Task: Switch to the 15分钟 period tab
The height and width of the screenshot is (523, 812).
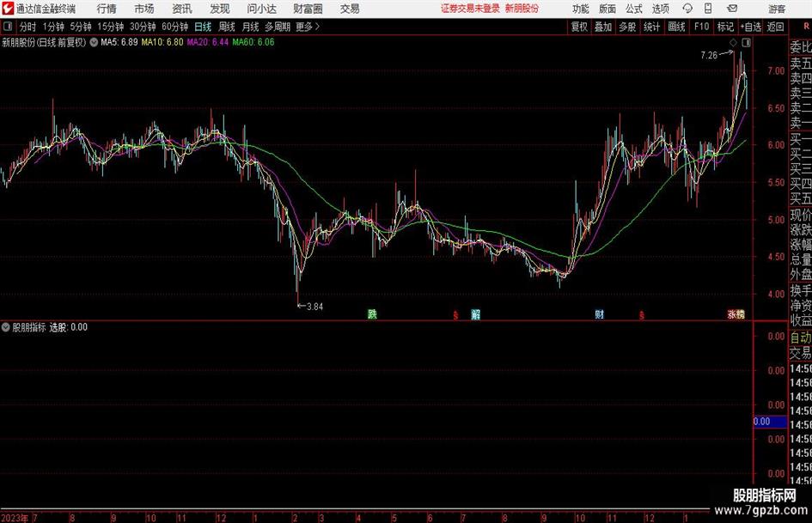Action: tap(111, 27)
